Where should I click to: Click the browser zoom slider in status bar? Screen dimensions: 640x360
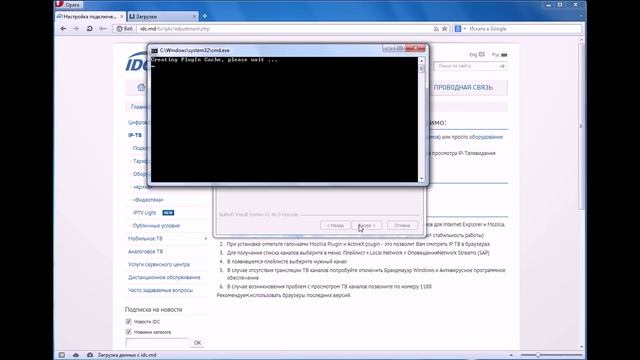pos(551,355)
